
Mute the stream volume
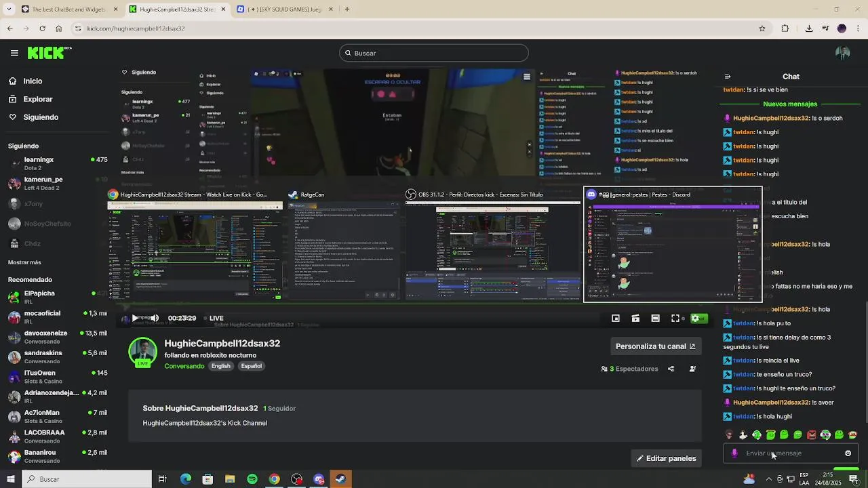[x=155, y=318]
